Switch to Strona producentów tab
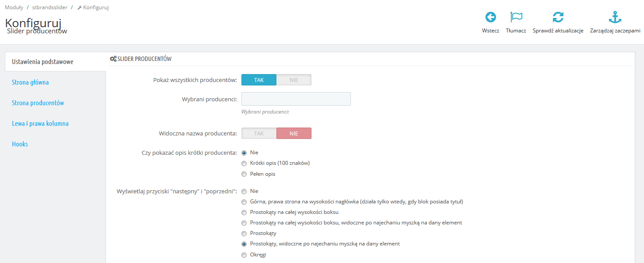The image size is (644, 263). (38, 103)
